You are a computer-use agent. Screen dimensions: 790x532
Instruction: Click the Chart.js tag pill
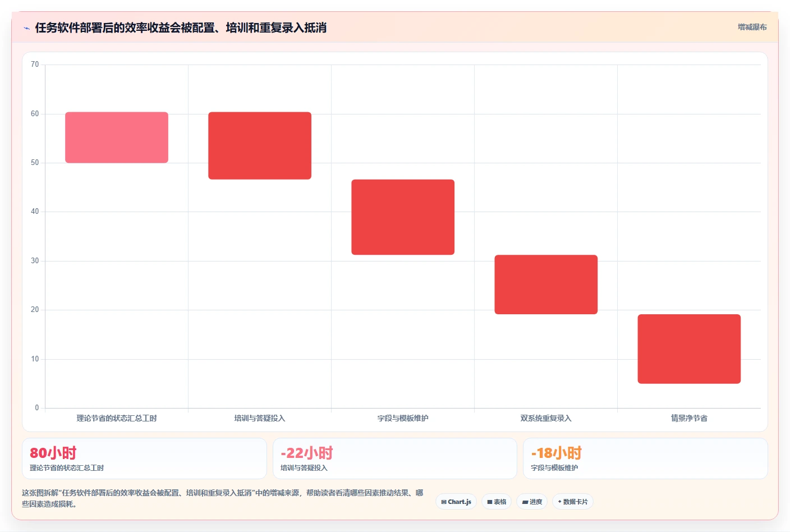point(456,502)
